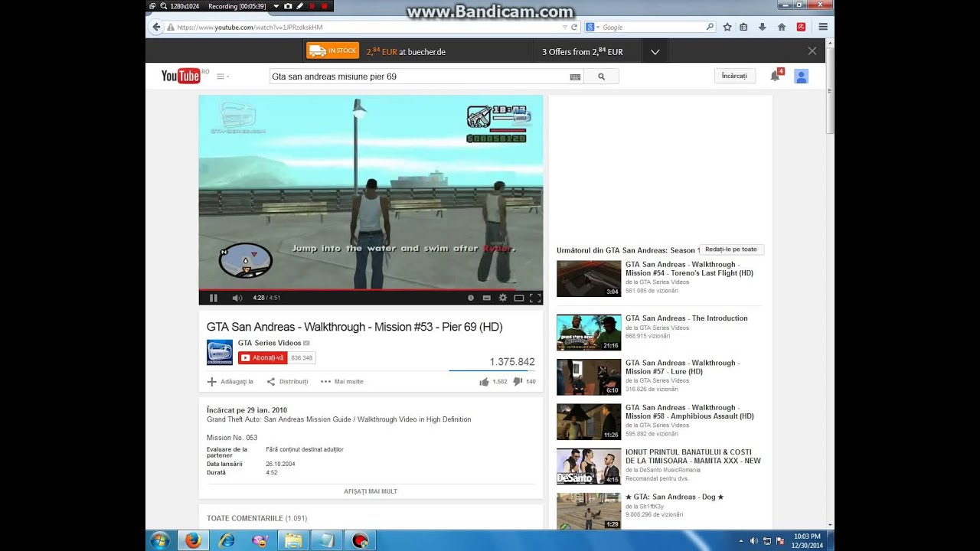Go to the Firefox home page
This screenshot has height=551, width=980.
click(x=782, y=27)
